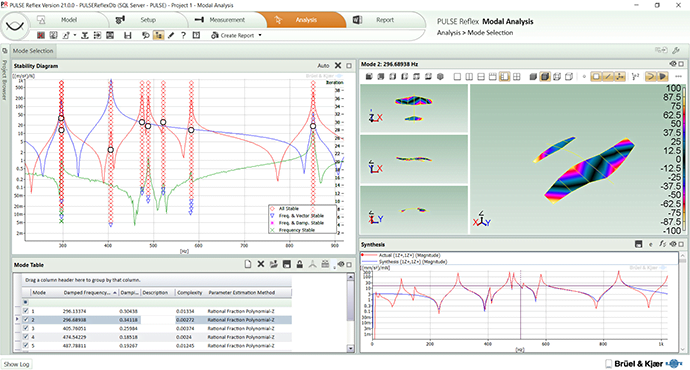Image resolution: width=690 pixels, height=370 pixels.
Task: Toggle the lines display button
Action: click(608, 77)
